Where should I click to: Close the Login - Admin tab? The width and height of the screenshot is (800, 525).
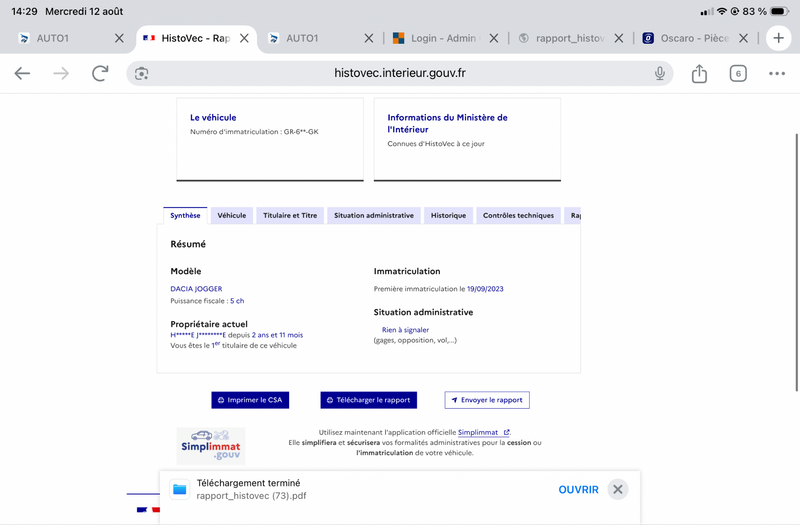(493, 38)
